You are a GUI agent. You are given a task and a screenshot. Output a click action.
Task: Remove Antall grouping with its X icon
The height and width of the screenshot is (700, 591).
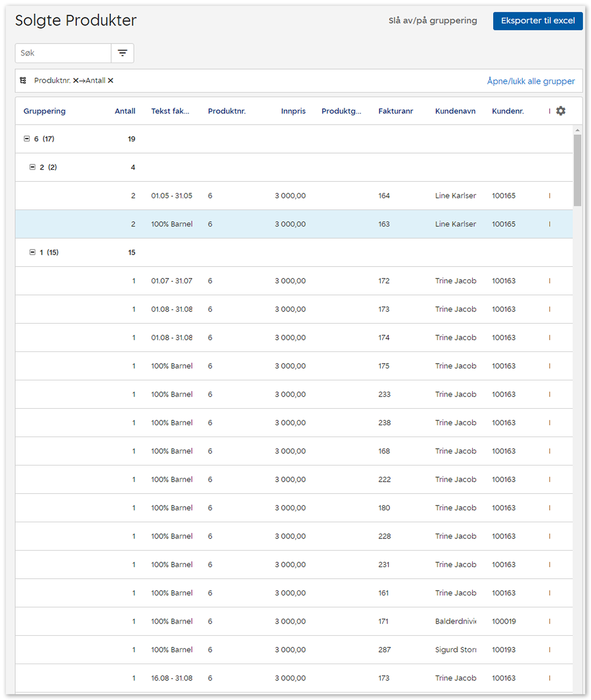click(x=111, y=80)
